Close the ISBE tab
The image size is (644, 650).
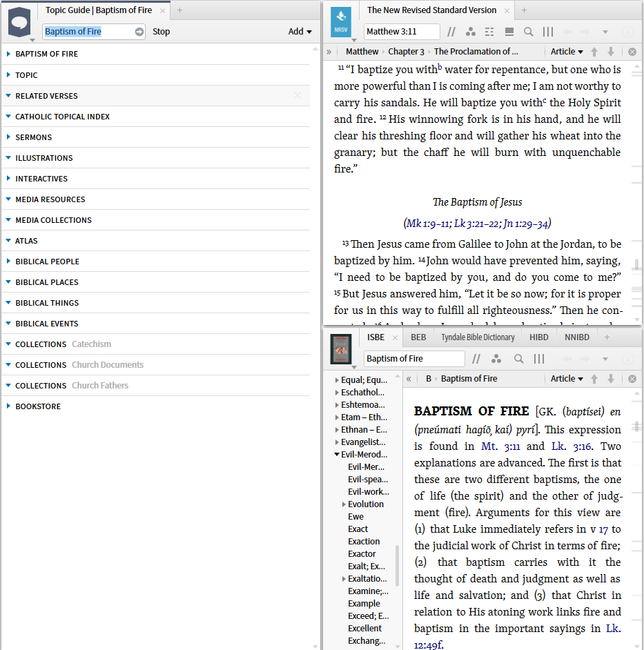coord(396,338)
